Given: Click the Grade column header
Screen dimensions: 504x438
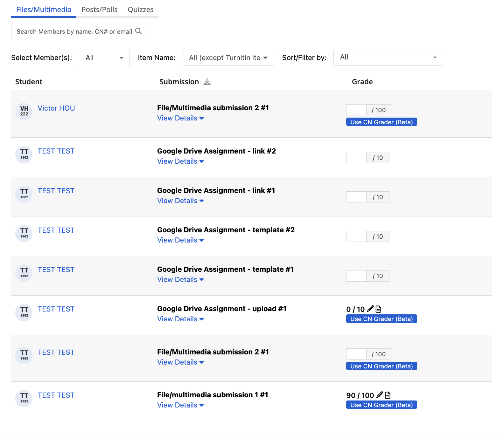Looking at the screenshot, I should pyautogui.click(x=362, y=82).
